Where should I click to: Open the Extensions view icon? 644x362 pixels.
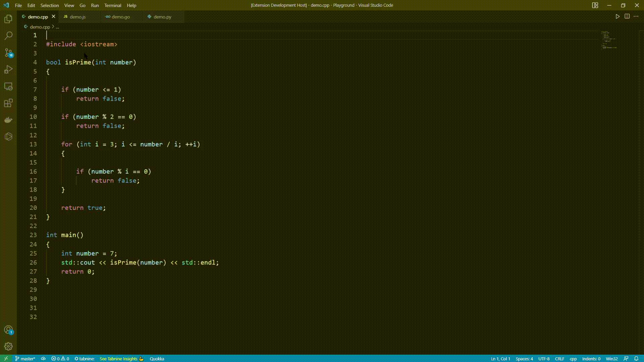[8, 103]
